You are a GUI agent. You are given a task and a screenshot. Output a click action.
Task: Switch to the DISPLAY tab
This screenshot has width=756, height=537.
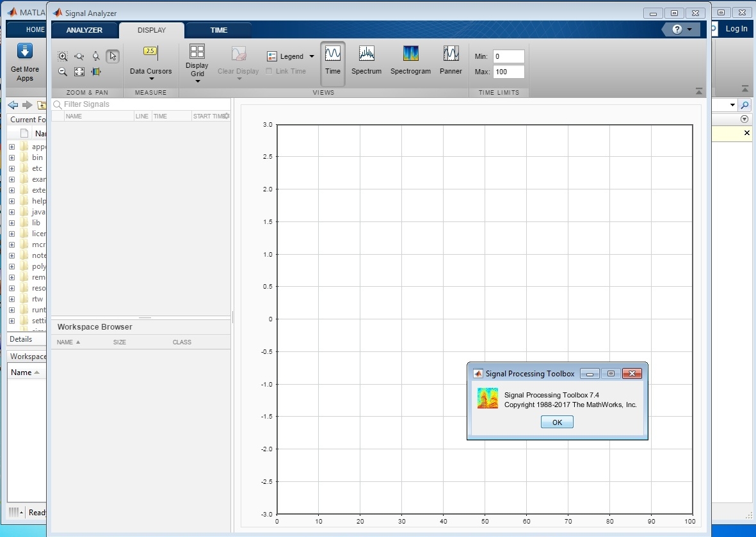(x=152, y=30)
